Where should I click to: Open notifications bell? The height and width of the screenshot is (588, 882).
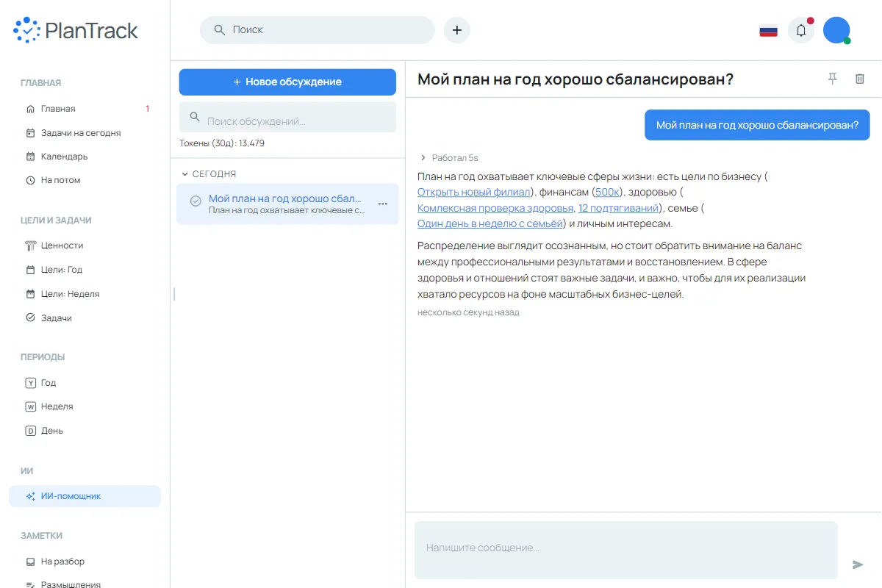tap(801, 30)
